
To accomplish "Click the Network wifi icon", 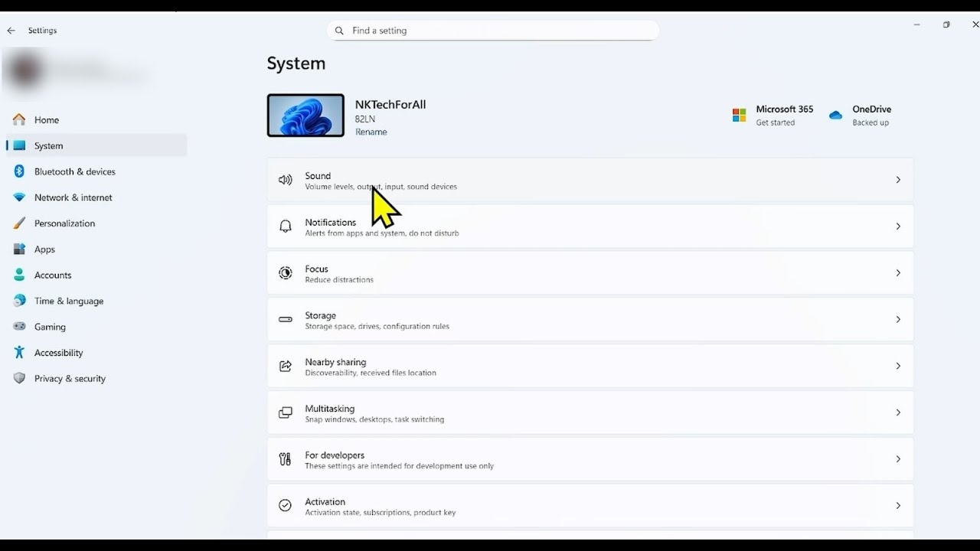I will [19, 197].
